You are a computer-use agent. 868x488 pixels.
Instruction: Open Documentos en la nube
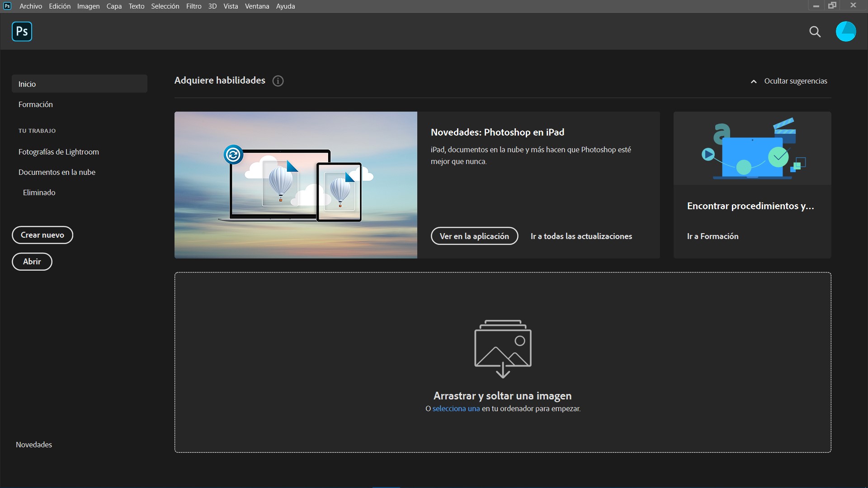pos(57,172)
